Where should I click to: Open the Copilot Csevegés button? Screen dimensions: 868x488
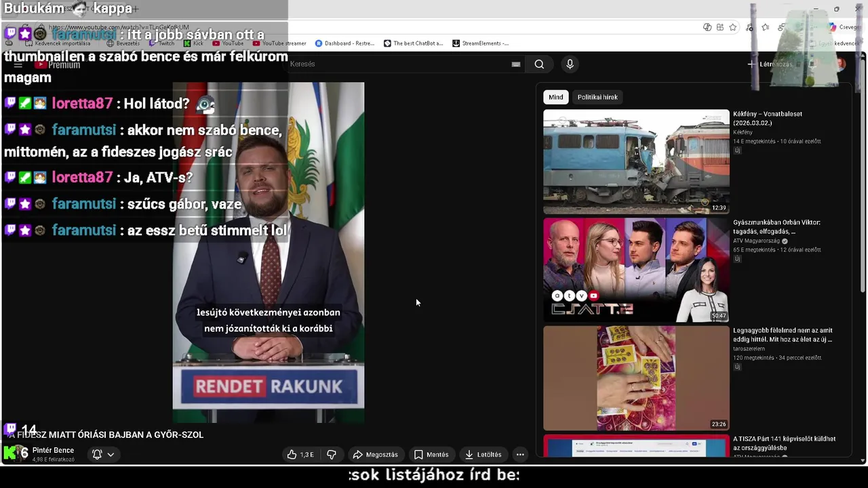pos(844,27)
